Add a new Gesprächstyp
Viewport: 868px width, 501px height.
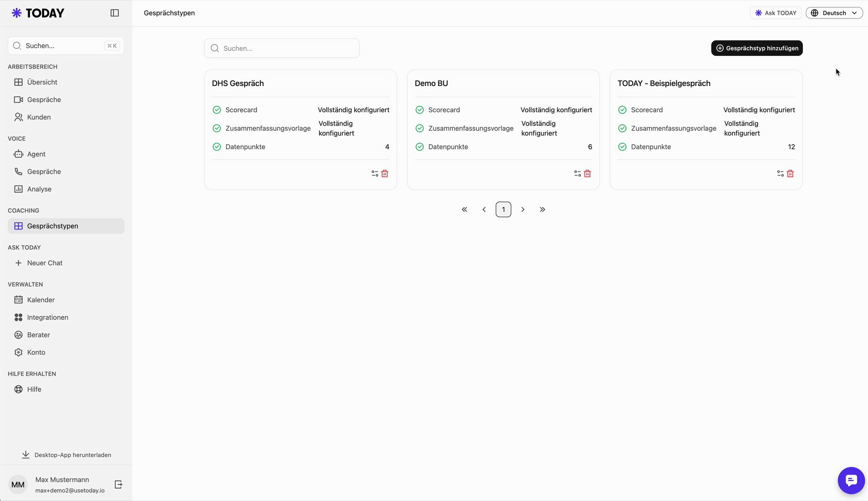[757, 48]
